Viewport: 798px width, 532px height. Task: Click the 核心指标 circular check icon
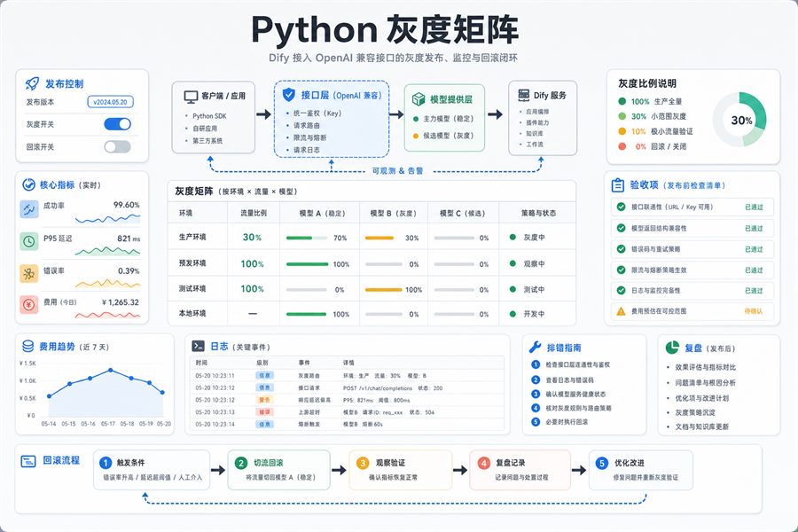28,184
